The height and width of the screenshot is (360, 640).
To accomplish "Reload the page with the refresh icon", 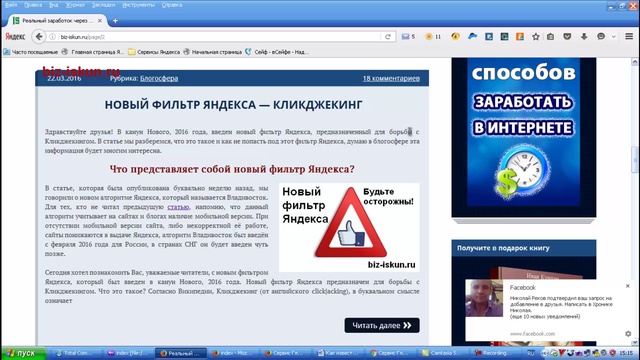I will pyautogui.click(x=388, y=37).
